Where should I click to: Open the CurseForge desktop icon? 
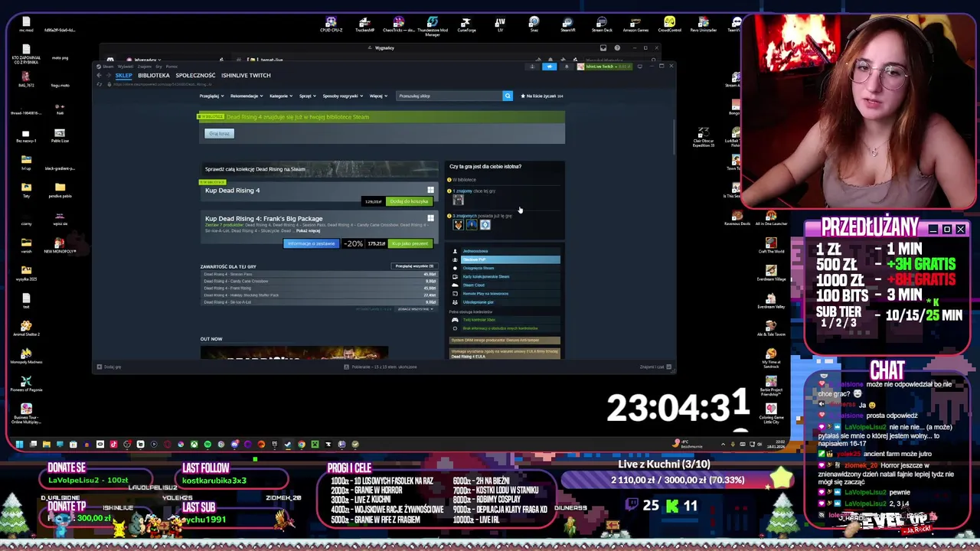point(466,24)
